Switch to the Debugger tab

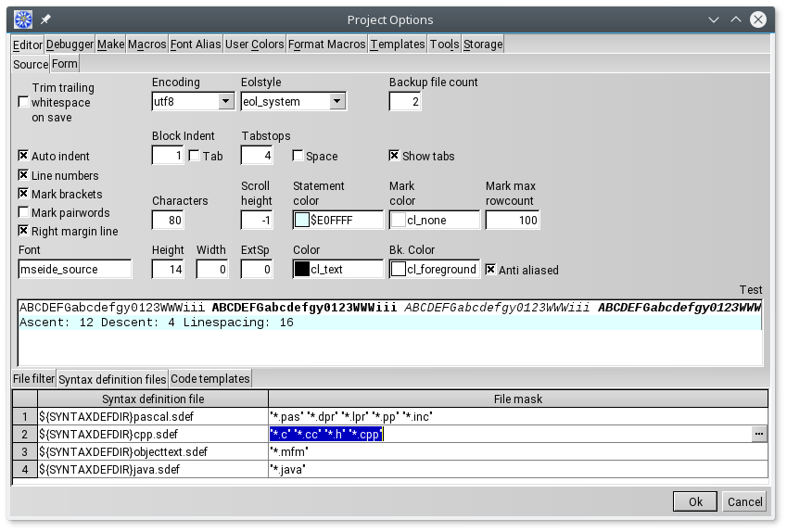pyautogui.click(x=70, y=44)
